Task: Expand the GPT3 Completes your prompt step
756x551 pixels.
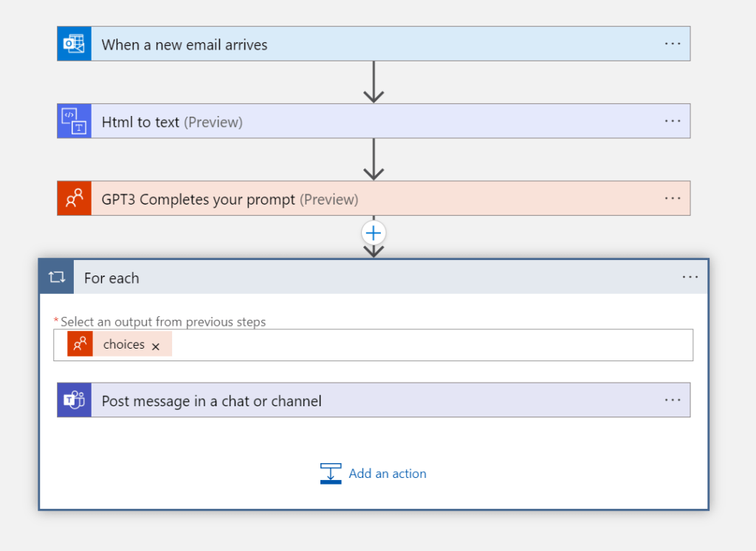Action: click(374, 198)
